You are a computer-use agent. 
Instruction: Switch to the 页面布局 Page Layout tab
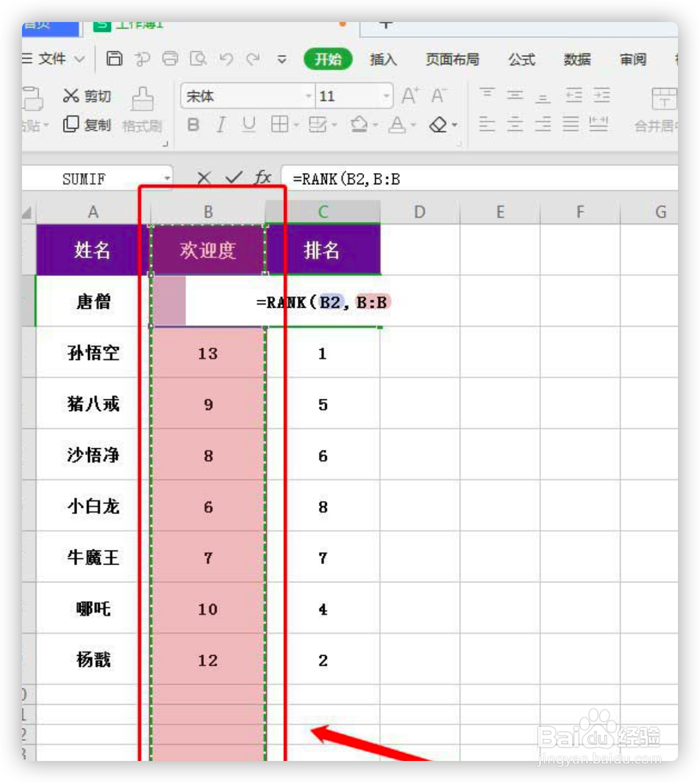pyautogui.click(x=452, y=59)
